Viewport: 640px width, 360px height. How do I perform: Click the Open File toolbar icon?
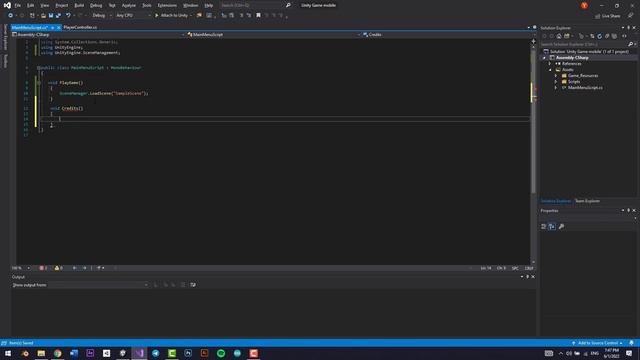pyautogui.click(x=43, y=16)
